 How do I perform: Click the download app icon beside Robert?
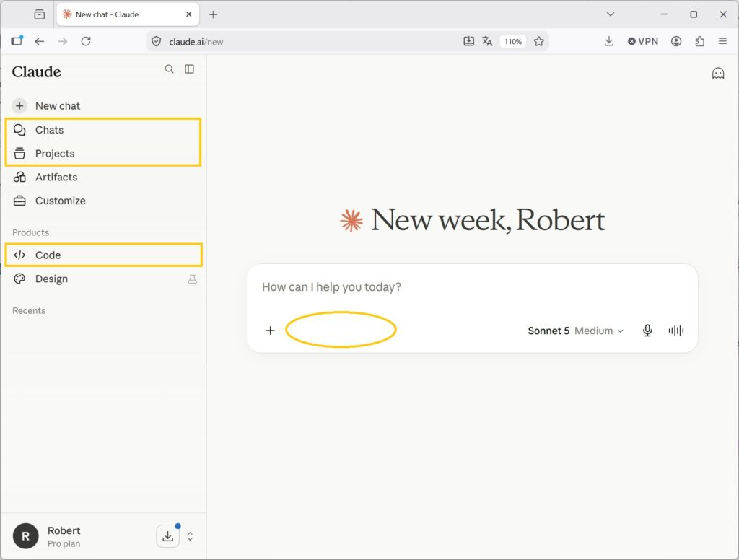(x=167, y=536)
